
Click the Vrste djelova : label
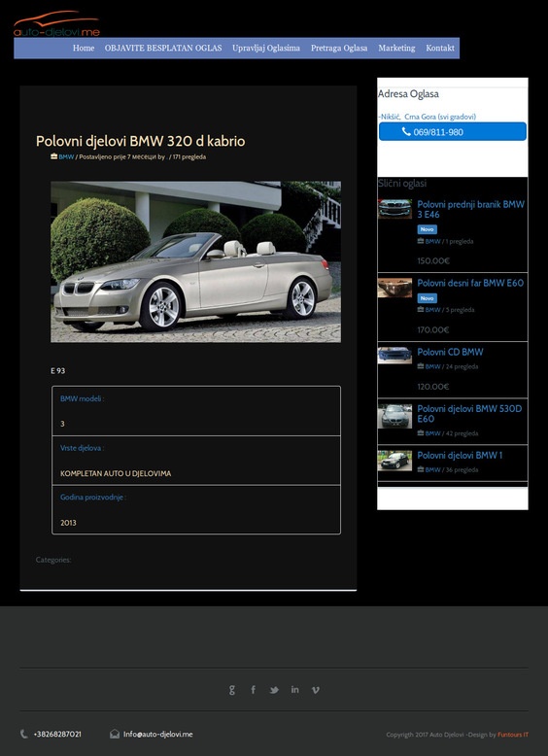tap(82, 448)
